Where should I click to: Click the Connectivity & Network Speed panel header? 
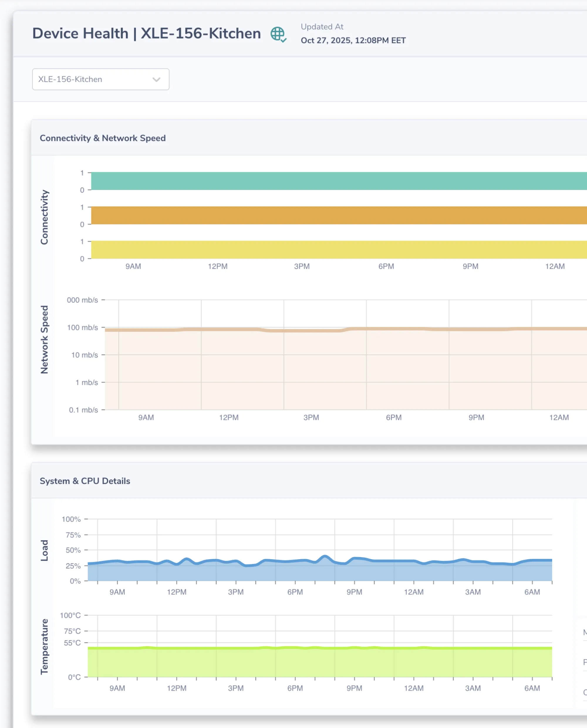(x=103, y=138)
